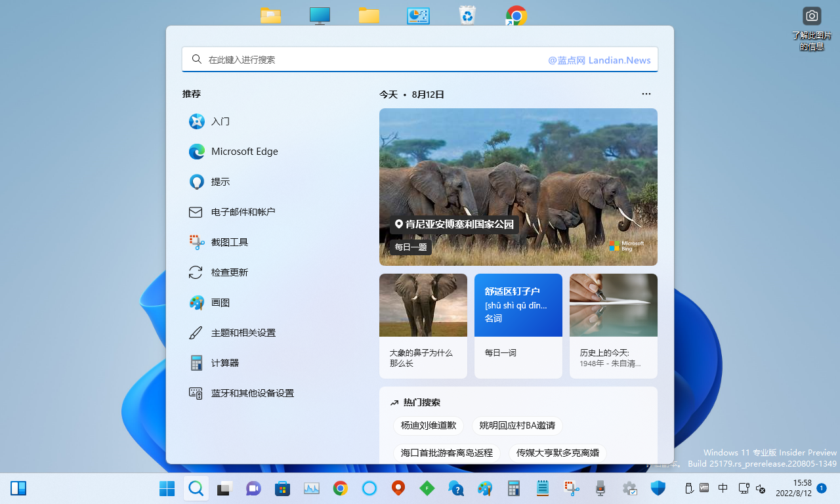The height and width of the screenshot is (504, 840).
Task: Click the 每日一题 badge on Bing image
Action: coord(410,247)
